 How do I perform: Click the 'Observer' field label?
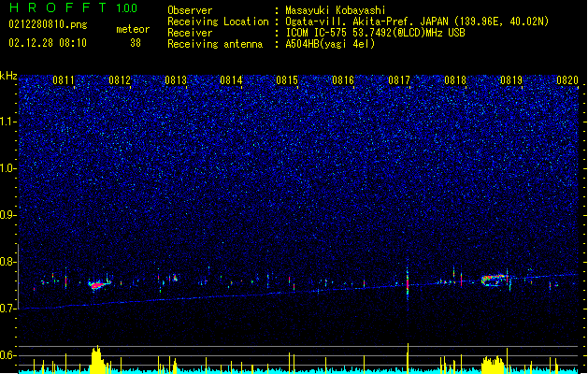click(x=190, y=10)
